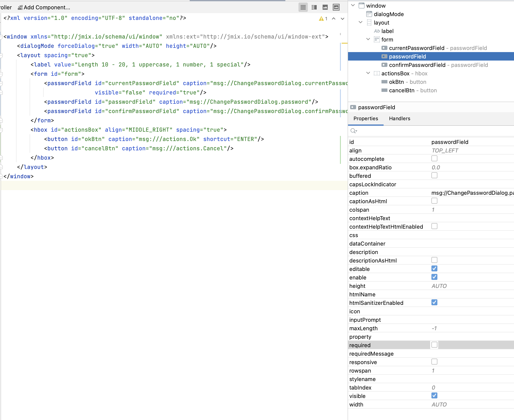Collapse the form element gutter fold marker
The height and width of the screenshot is (420, 514).
pyautogui.click(x=1, y=74)
